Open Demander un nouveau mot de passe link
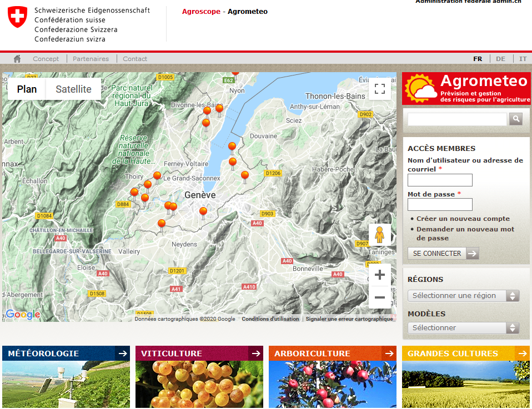Screen dimensions: 532x409 [465, 234]
